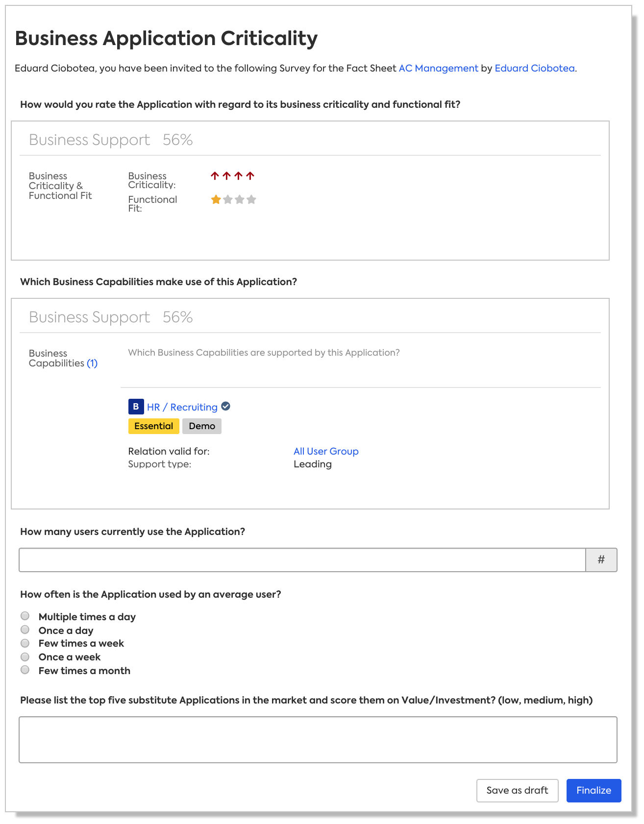
Task: Click the 'Functional Fit:' label
Action: tap(152, 203)
